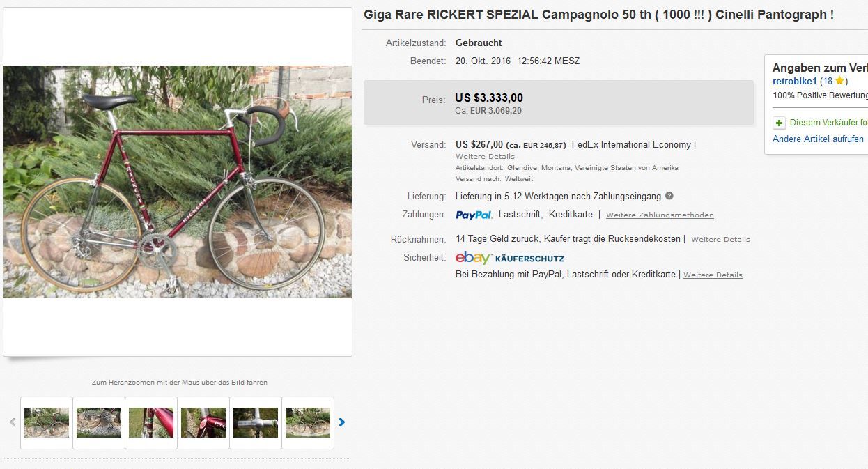Click the green plus follow-seller icon

click(779, 123)
